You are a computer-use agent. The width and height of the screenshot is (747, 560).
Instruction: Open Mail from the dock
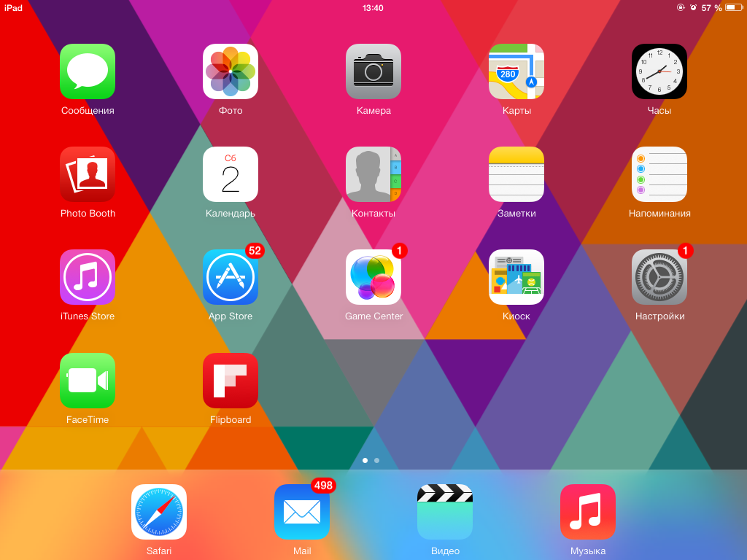click(x=302, y=512)
